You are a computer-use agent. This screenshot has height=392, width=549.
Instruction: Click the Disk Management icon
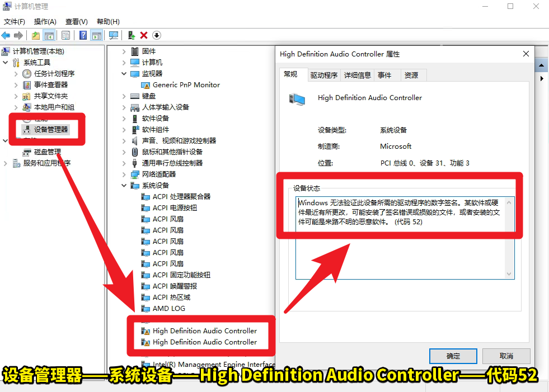coord(27,152)
